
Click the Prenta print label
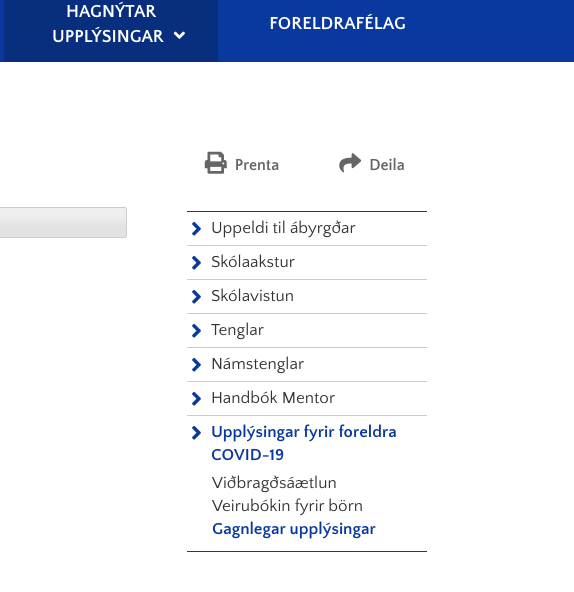click(x=257, y=165)
